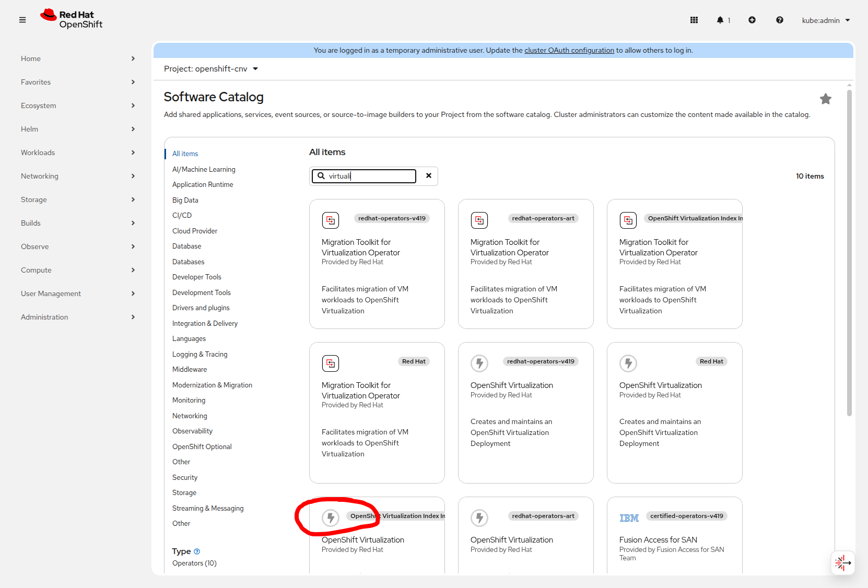Open the application launcher grid
The image size is (868, 588).
click(694, 20)
